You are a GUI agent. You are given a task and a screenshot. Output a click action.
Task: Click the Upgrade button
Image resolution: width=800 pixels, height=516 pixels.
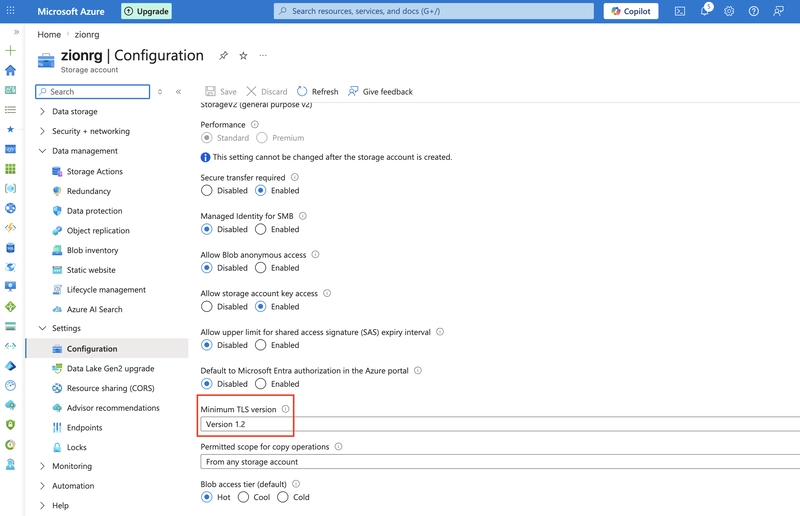pyautogui.click(x=146, y=11)
